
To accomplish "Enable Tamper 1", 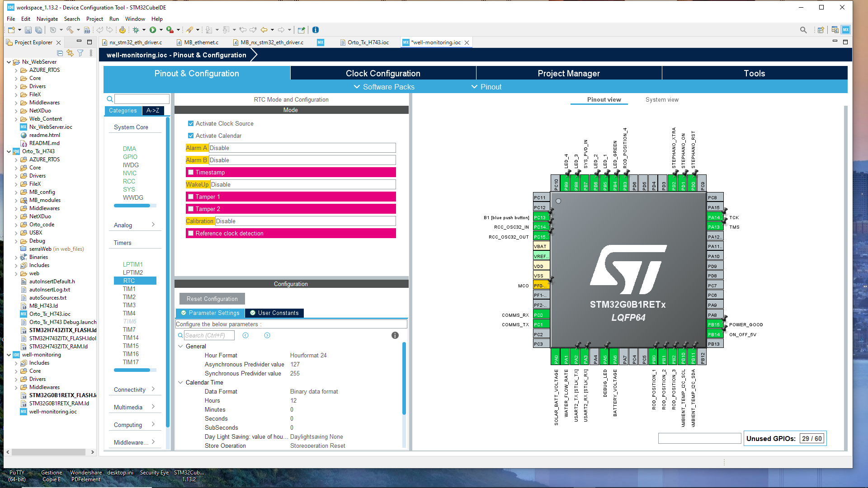I will pyautogui.click(x=191, y=197).
